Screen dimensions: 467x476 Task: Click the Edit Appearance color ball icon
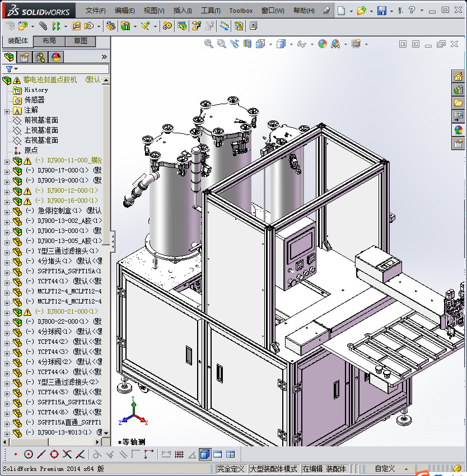[x=322, y=44]
